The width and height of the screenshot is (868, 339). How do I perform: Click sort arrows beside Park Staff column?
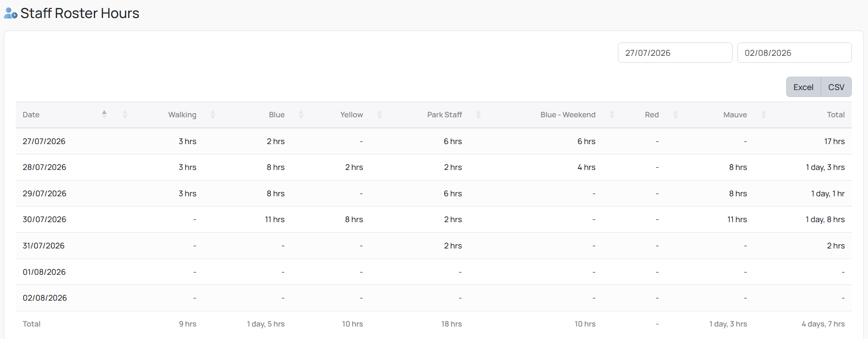pyautogui.click(x=478, y=115)
